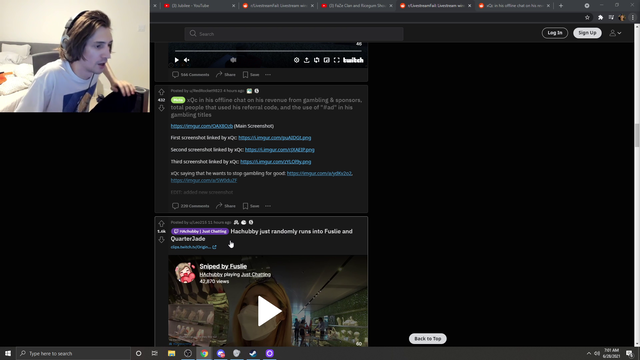Screen dimensions: 640x360
Task: Click the Reddit Sign Up button
Action: (x=587, y=33)
